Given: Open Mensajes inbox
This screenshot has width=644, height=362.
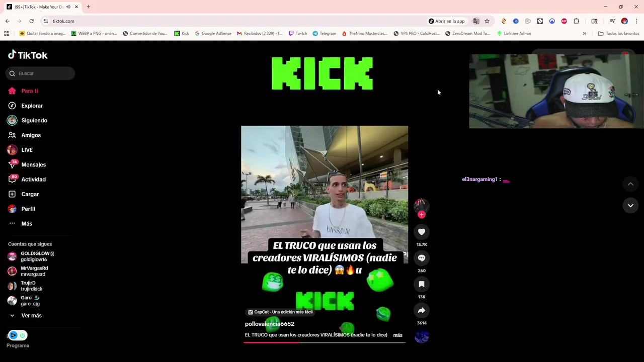Looking at the screenshot, I should (27, 164).
